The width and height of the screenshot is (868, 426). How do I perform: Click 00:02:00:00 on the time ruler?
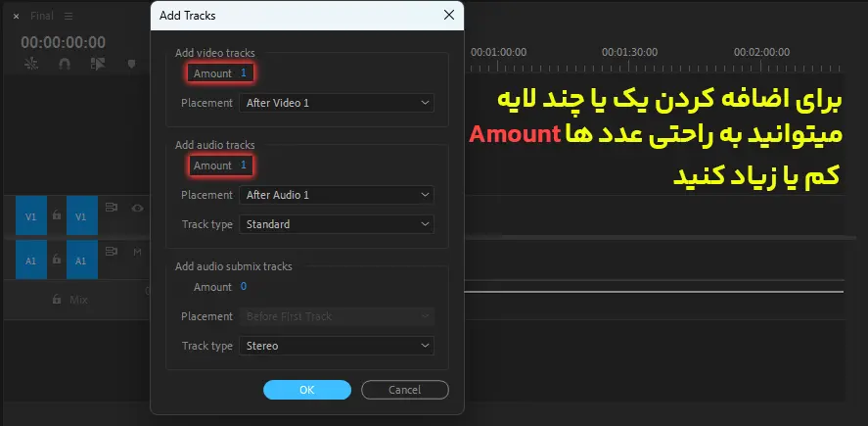point(761,52)
